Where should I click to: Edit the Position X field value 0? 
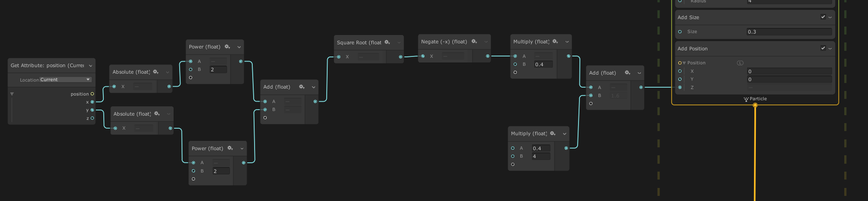(789, 71)
